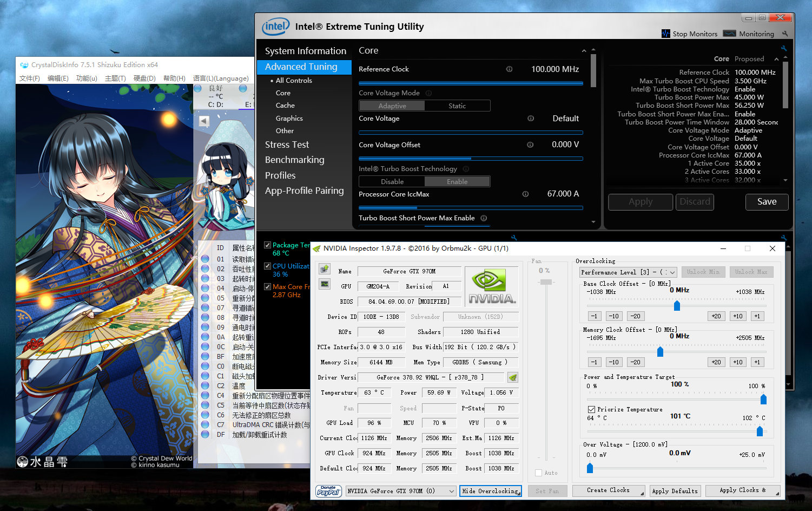Click the blue wrench above NVIDIA Inspector's right edge
This screenshot has width=812, height=511.
784,238
